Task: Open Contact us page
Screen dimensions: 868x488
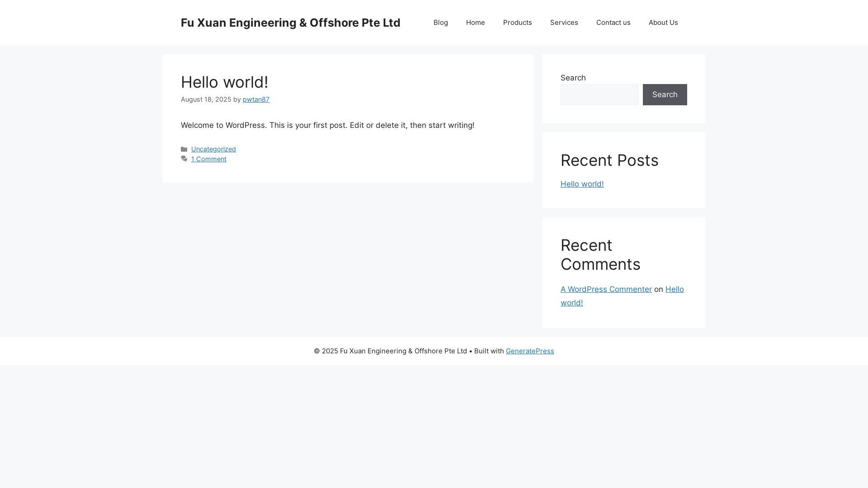Action: [613, 23]
